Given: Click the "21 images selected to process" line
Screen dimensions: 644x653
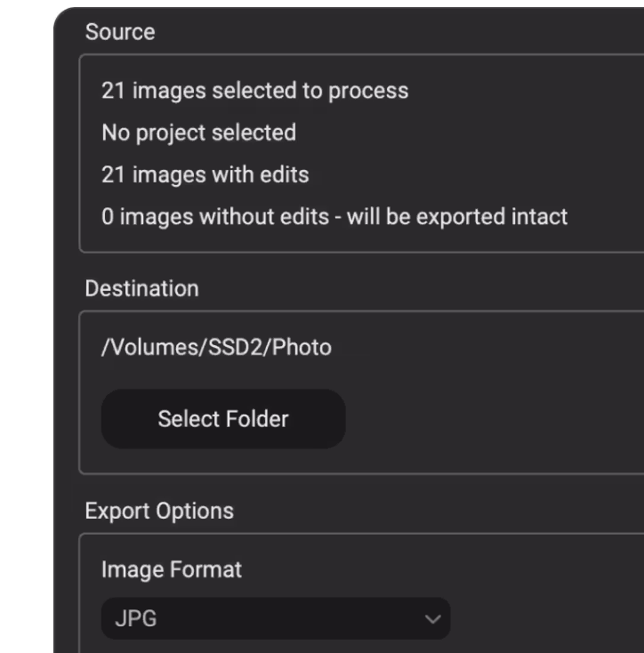Looking at the screenshot, I should click(x=254, y=91).
